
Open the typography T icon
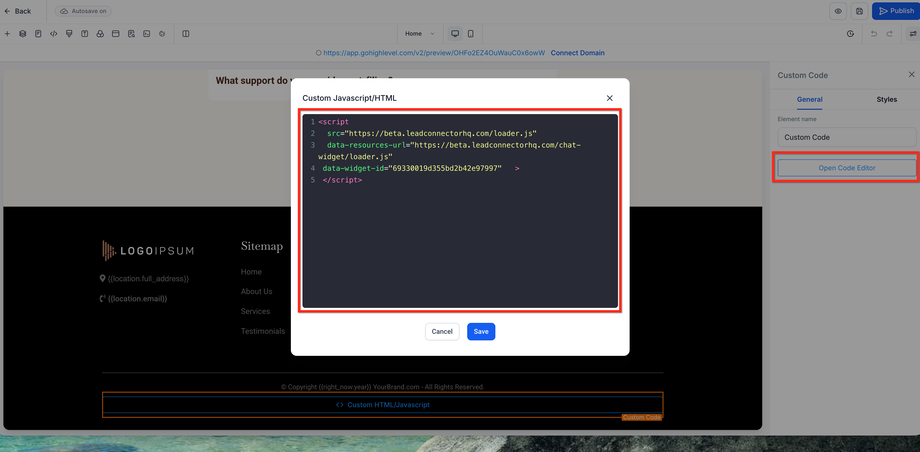[x=84, y=34]
